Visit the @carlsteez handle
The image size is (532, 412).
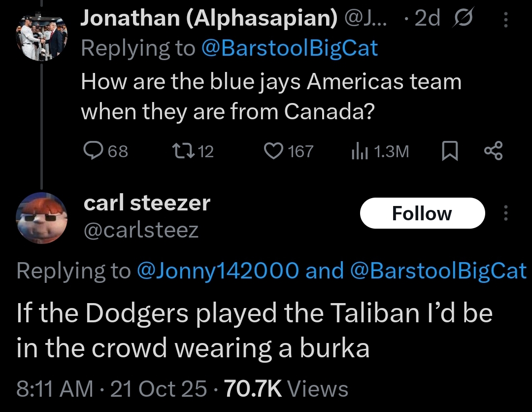[141, 230]
